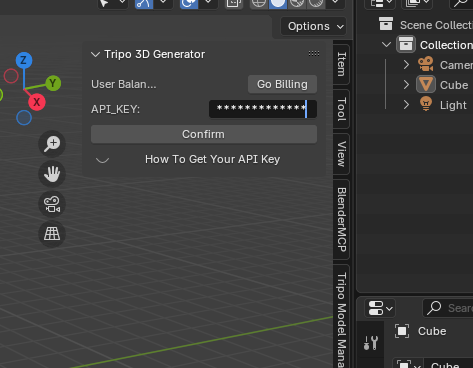The width and height of the screenshot is (473, 368).
Task: Select Cube in the outliner
Action: pyautogui.click(x=454, y=85)
